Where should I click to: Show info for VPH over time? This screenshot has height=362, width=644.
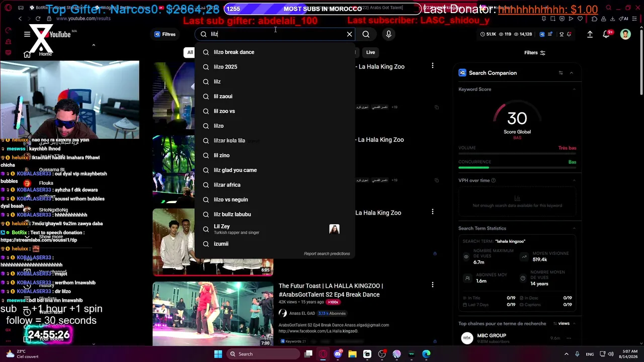(x=493, y=180)
